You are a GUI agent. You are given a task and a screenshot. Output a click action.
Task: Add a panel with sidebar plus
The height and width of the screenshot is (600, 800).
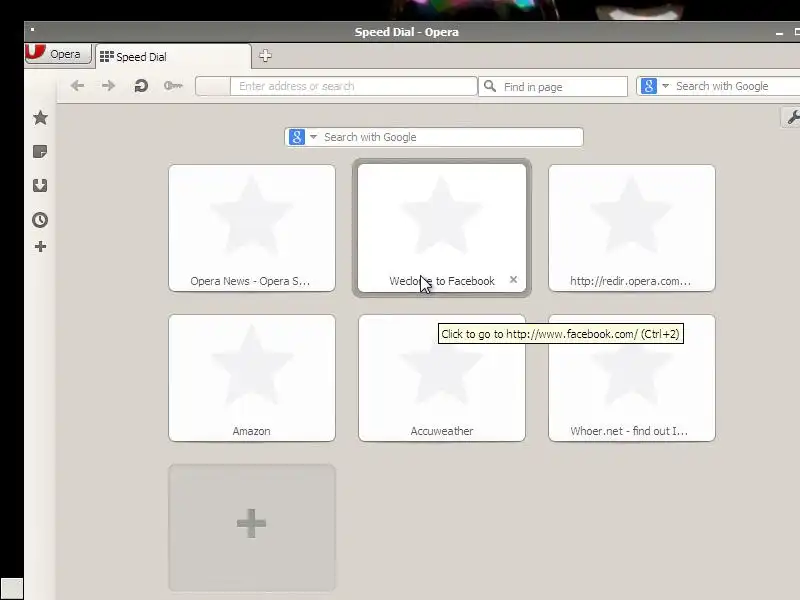click(x=40, y=247)
